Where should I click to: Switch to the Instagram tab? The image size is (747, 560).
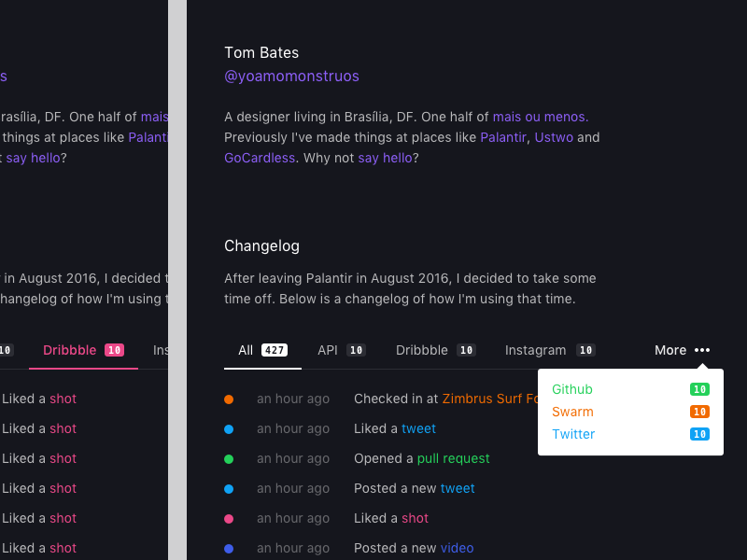point(535,350)
